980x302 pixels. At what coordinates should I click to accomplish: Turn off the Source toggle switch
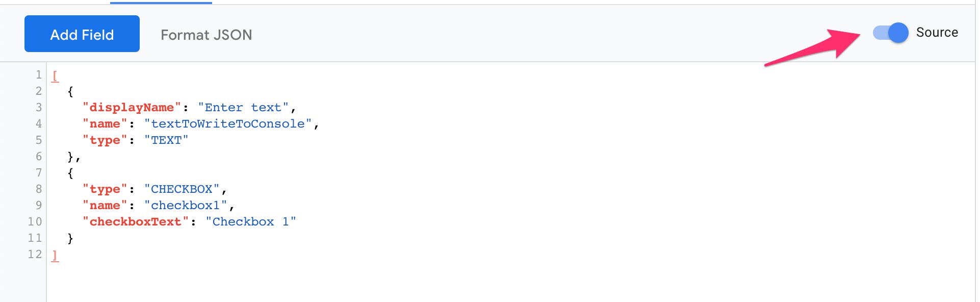coord(890,33)
